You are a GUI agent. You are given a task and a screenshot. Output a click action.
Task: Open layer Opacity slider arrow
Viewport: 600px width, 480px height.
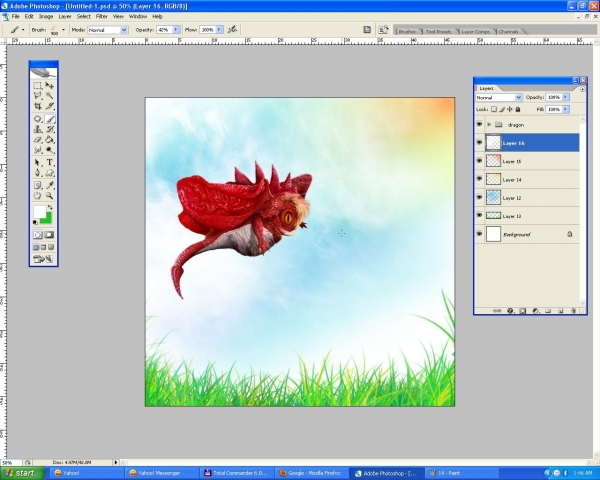[566, 97]
